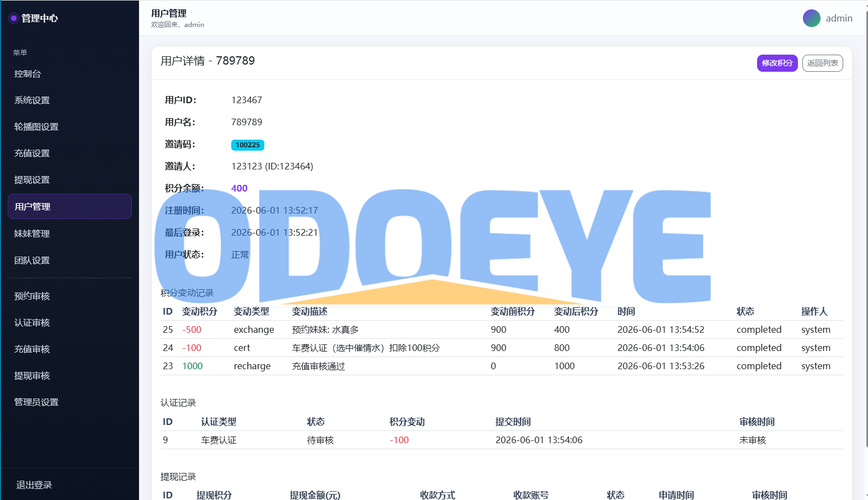Click the username value 789789

coord(247,122)
